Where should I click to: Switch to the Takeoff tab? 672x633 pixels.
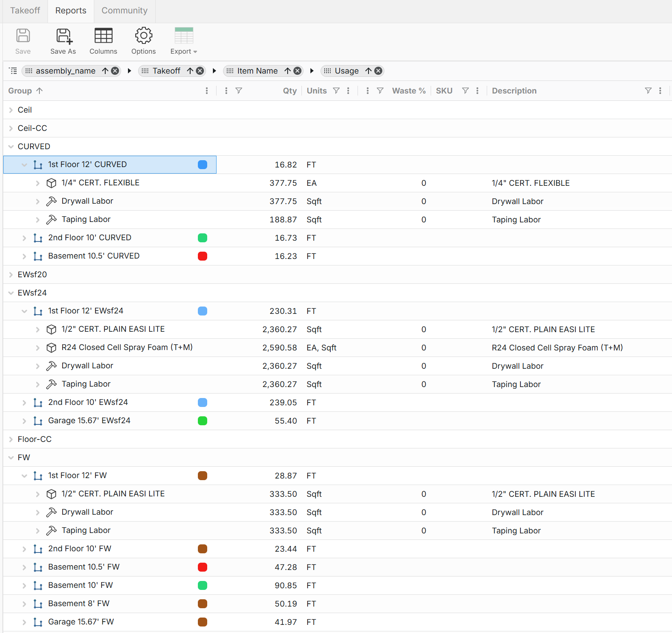tap(25, 11)
